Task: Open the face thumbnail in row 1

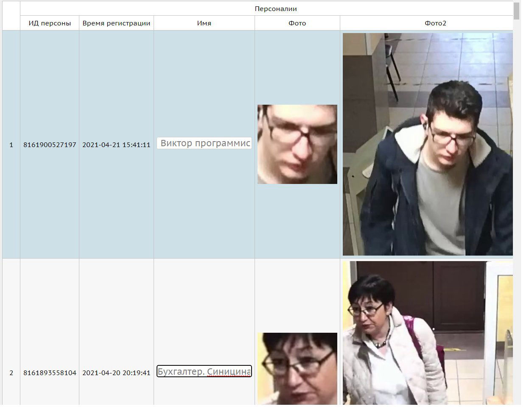Action: click(x=297, y=144)
